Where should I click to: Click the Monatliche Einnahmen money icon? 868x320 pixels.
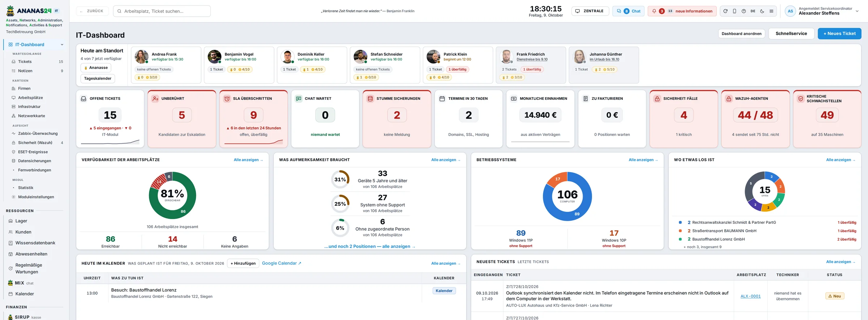[x=514, y=99]
